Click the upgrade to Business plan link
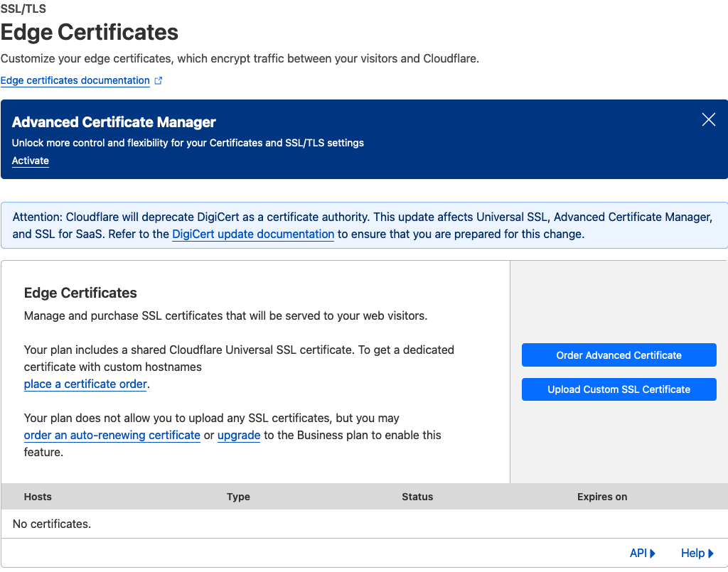The height and width of the screenshot is (572, 728). [x=239, y=436]
